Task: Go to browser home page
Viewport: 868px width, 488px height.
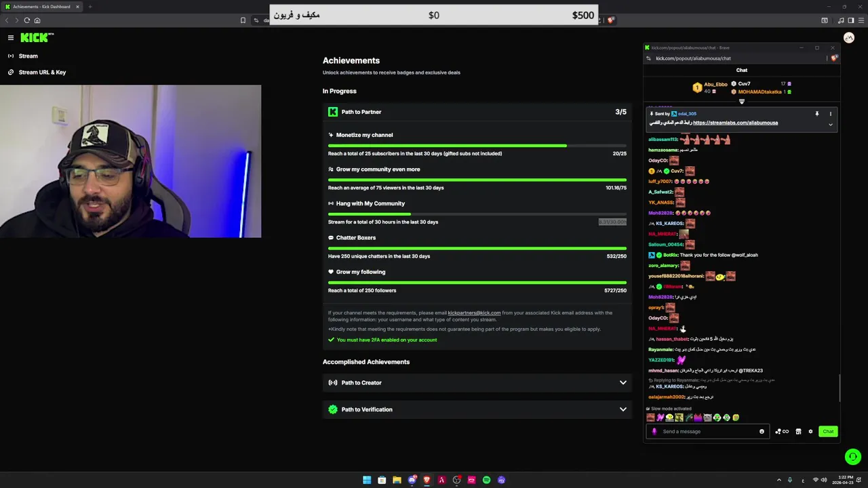Action: coord(37,20)
